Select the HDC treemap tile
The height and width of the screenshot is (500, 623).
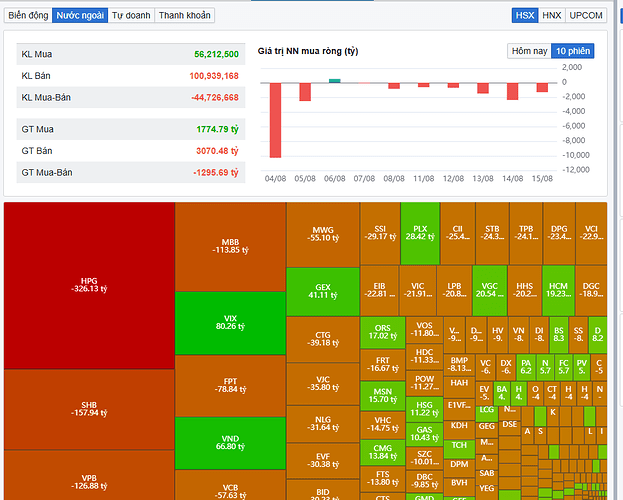pyautogui.click(x=424, y=356)
